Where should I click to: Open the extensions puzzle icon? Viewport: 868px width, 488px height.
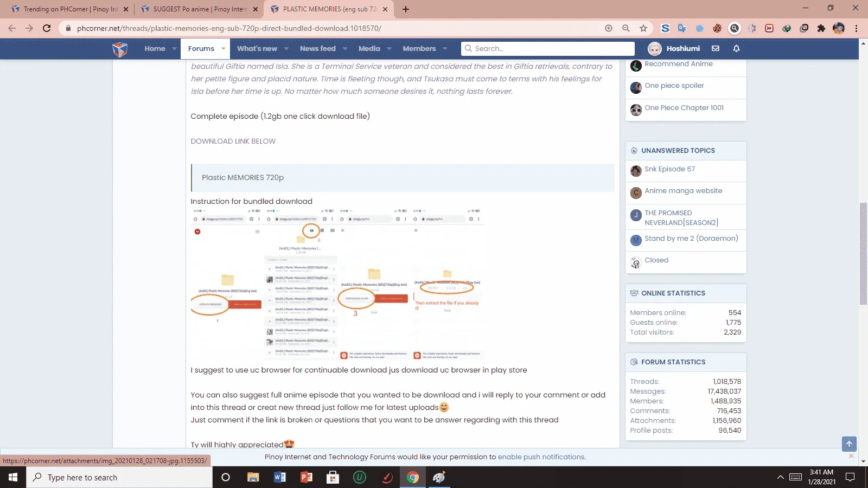[821, 28]
